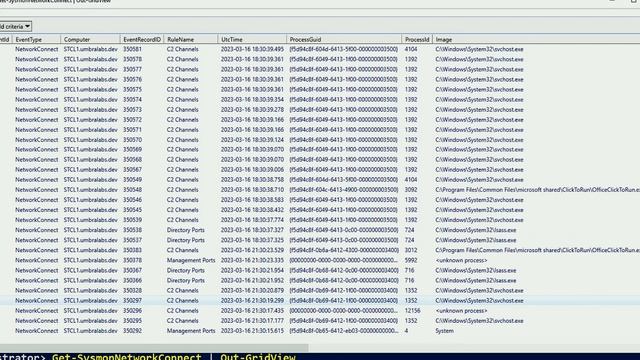
Task: Select record 350539
Action: [132, 220]
